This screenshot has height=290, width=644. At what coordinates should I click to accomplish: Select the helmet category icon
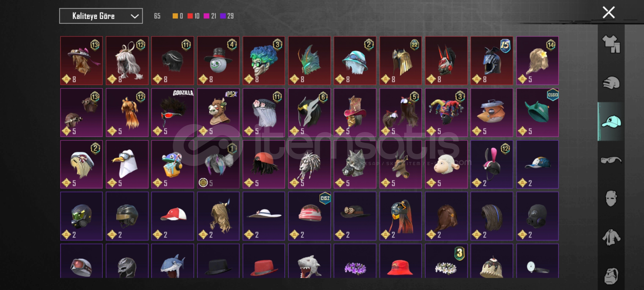(x=611, y=83)
